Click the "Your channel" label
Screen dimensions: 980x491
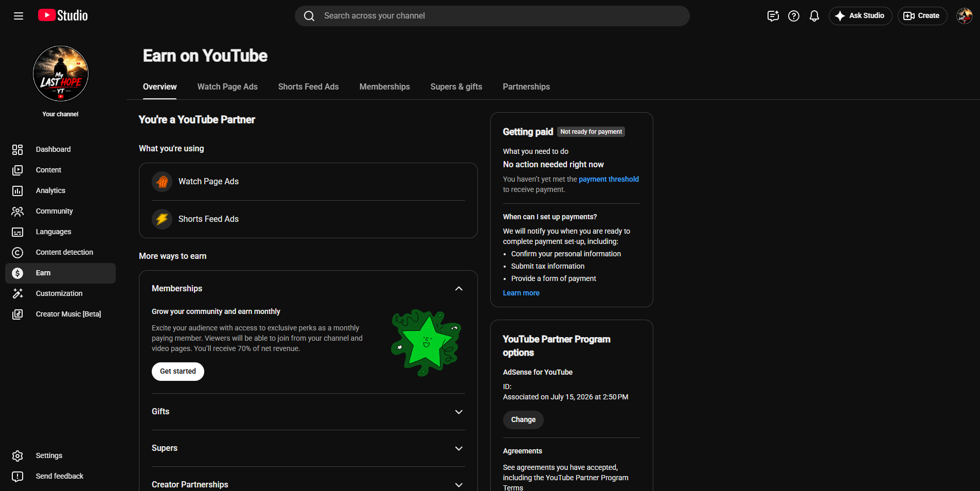point(60,114)
